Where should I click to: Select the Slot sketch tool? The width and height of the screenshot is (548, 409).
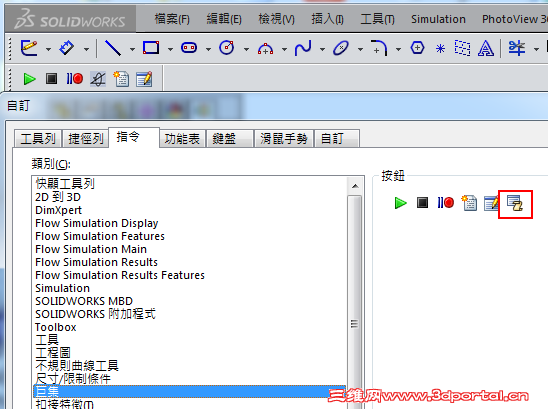189,48
